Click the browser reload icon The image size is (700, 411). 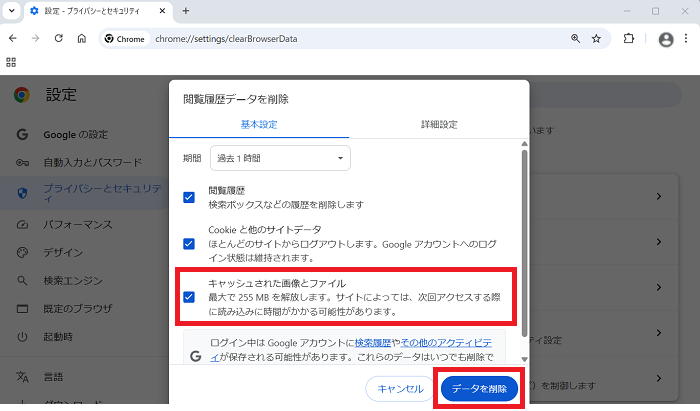click(59, 38)
